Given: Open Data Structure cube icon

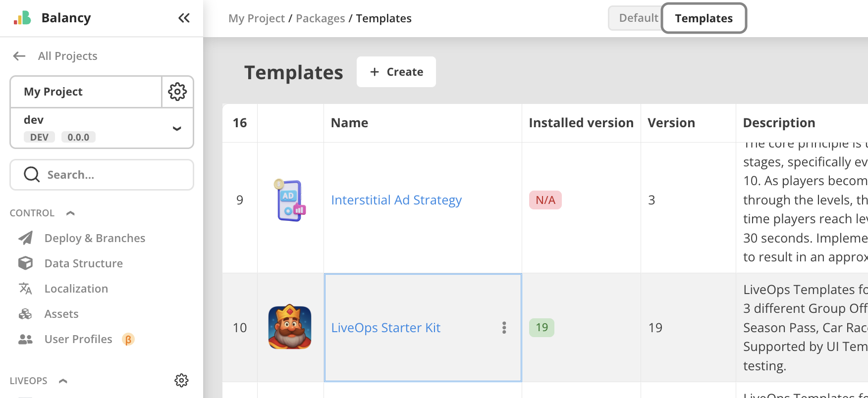Looking at the screenshot, I should [25, 263].
